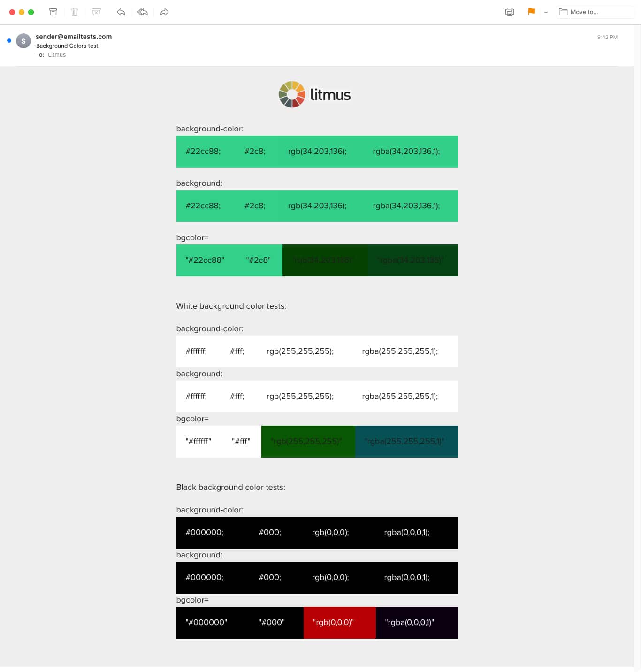
Task: Click the Archive message icon
Action: tap(53, 12)
